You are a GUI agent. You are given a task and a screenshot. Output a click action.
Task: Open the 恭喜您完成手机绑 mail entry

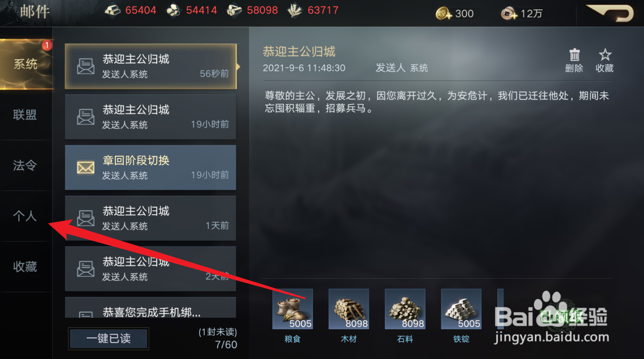pyautogui.click(x=150, y=308)
